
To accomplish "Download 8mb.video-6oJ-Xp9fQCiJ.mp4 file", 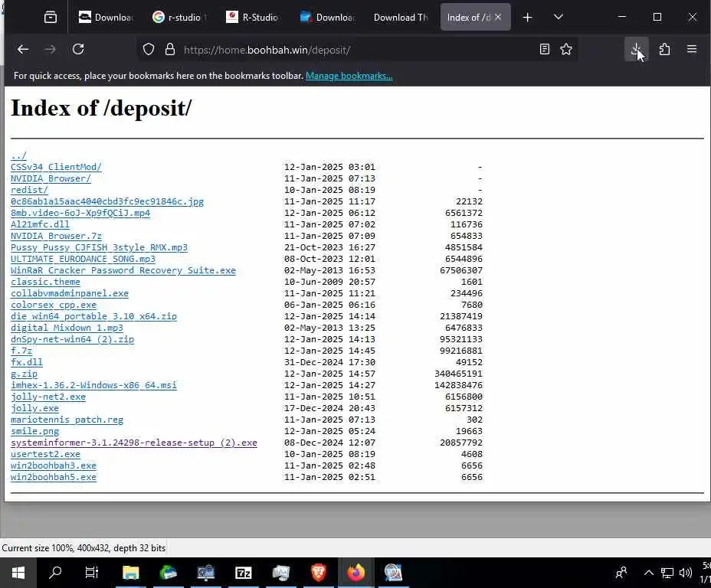I will point(80,213).
